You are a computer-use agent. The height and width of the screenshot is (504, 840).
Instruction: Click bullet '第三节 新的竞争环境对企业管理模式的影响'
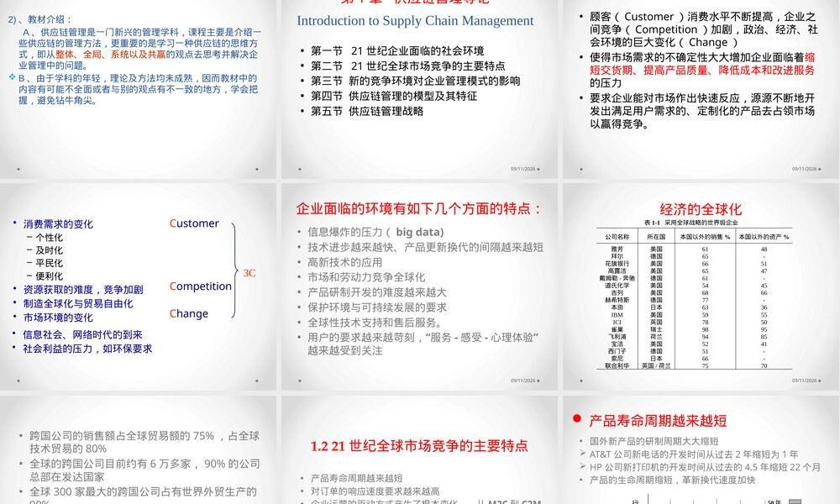[415, 81]
